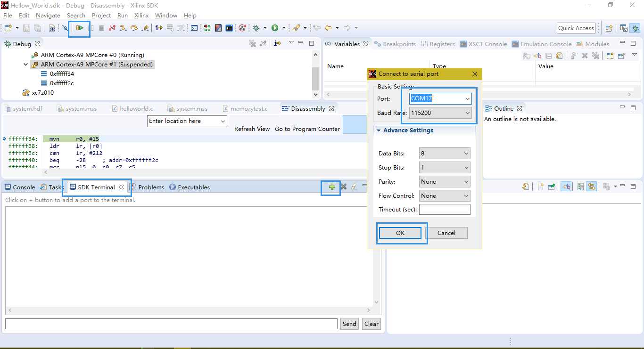Collapse ARM Cortex-A9 MPCore #1 tree node
Viewport: 644px width, 349px height.
[x=26, y=65]
